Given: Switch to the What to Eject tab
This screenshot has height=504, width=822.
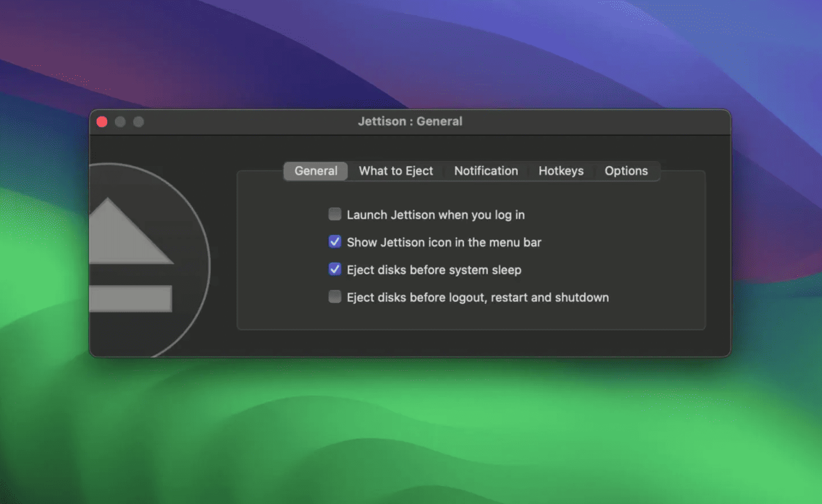Looking at the screenshot, I should pos(396,171).
